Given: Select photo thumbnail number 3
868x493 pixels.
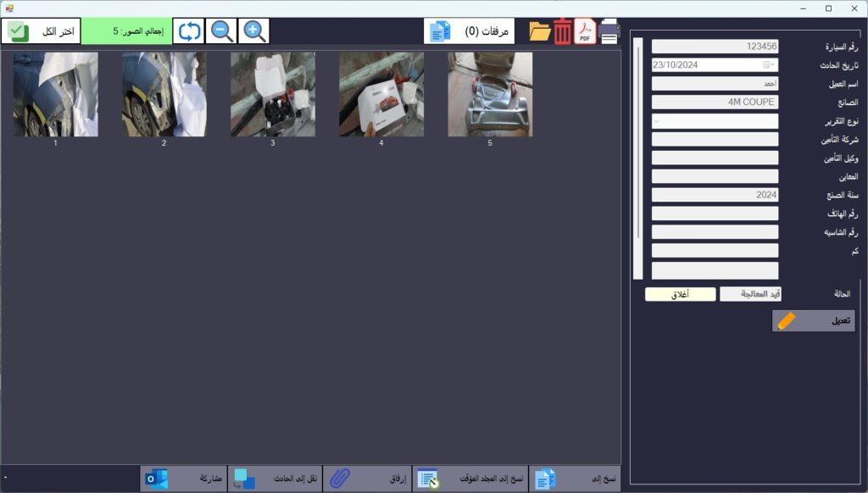Looking at the screenshot, I should (274, 95).
